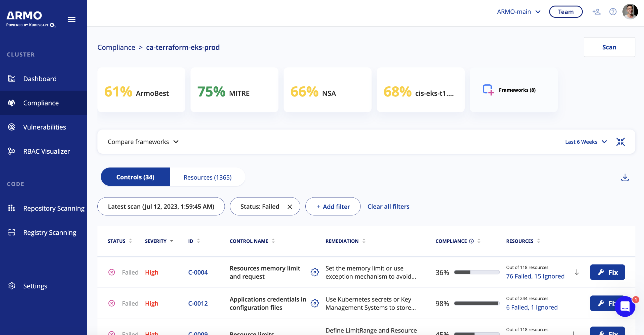Image resolution: width=644 pixels, height=335 pixels.
Task: Click the Team plan button
Action: [x=566, y=12]
